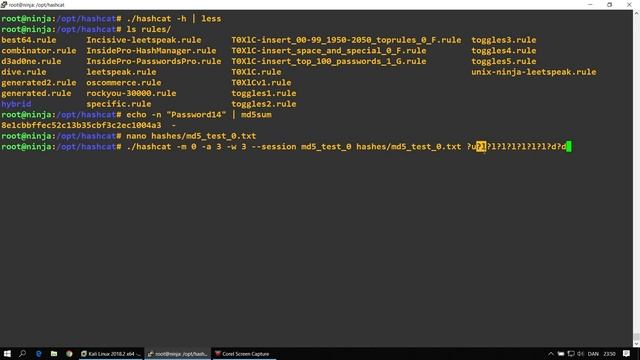Show hidden system tray icons
This screenshot has width=640, height=360.
(551, 353)
